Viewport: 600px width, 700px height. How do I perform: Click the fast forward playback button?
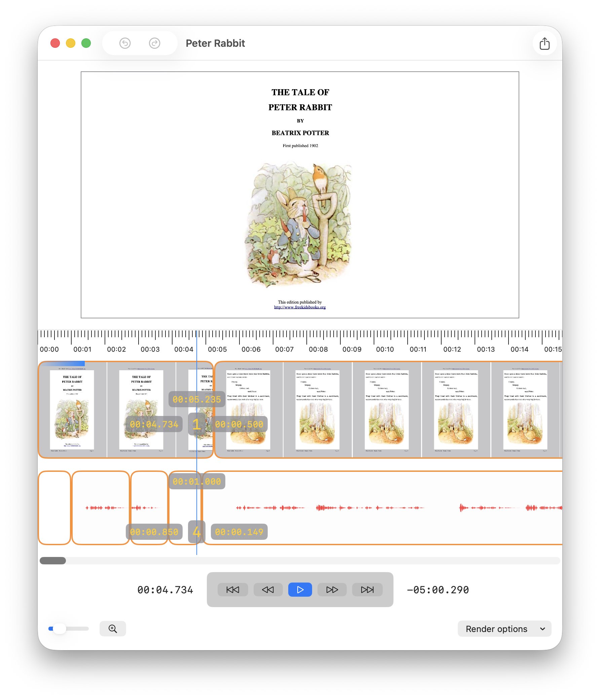point(332,590)
